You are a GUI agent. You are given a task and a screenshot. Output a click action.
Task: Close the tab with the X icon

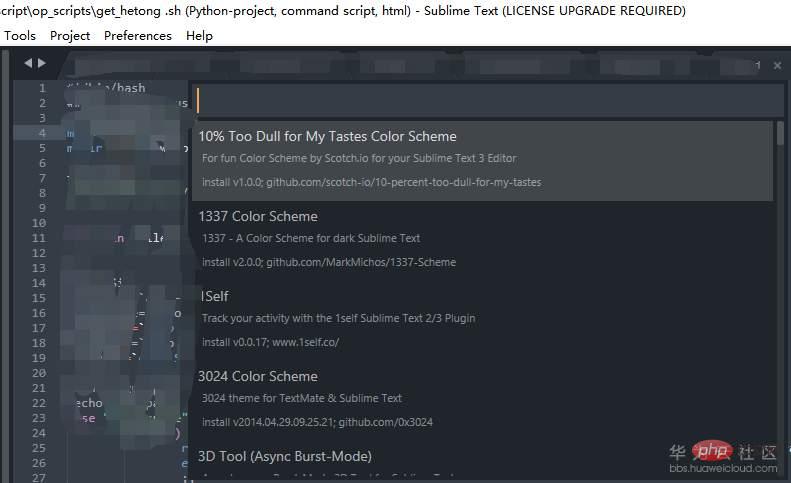click(777, 66)
